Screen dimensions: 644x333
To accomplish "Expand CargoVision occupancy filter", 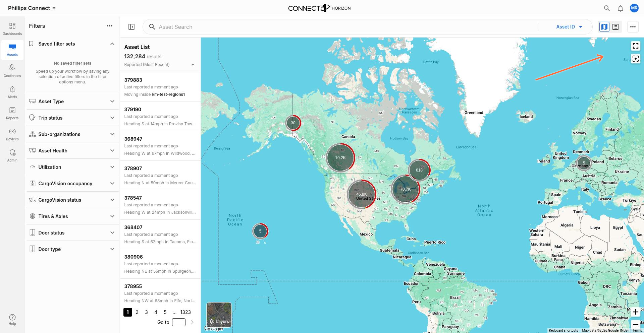I will click(x=72, y=184).
